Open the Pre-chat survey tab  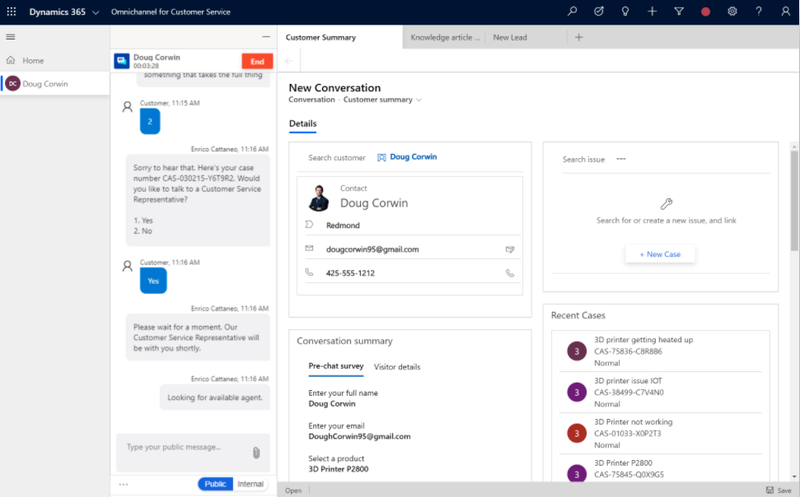336,366
